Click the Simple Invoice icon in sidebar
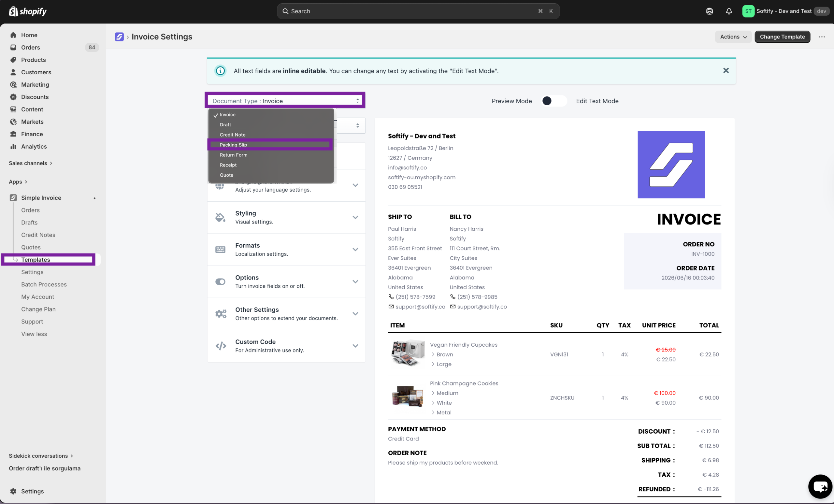The height and width of the screenshot is (504, 834). [x=13, y=198]
